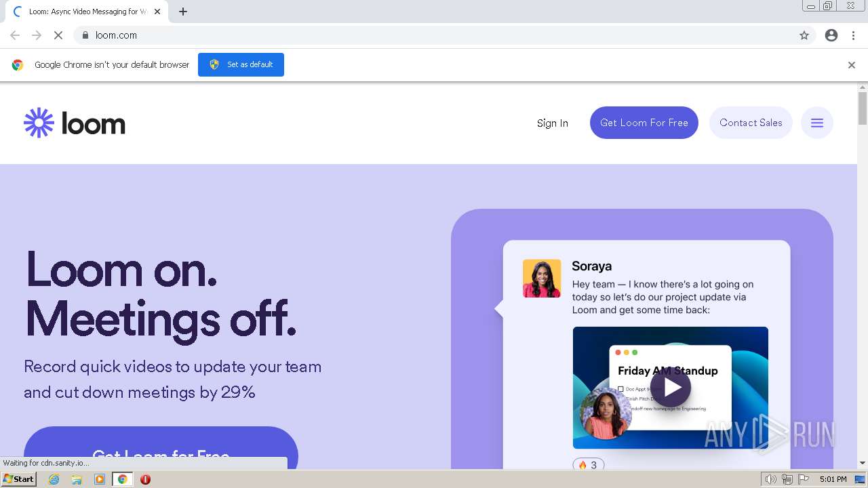Image resolution: width=868 pixels, height=488 pixels.
Task: Open the Loom logo home link
Action: point(75,123)
